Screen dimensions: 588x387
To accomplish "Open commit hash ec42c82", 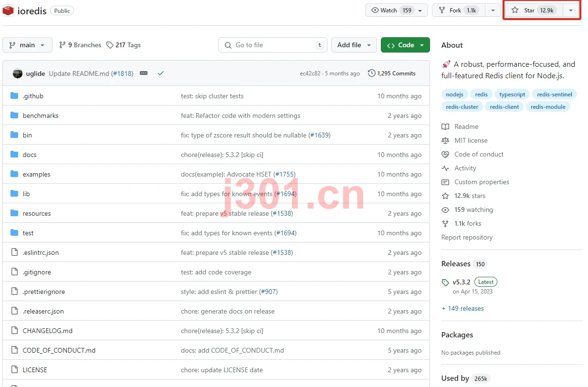I will 310,73.
